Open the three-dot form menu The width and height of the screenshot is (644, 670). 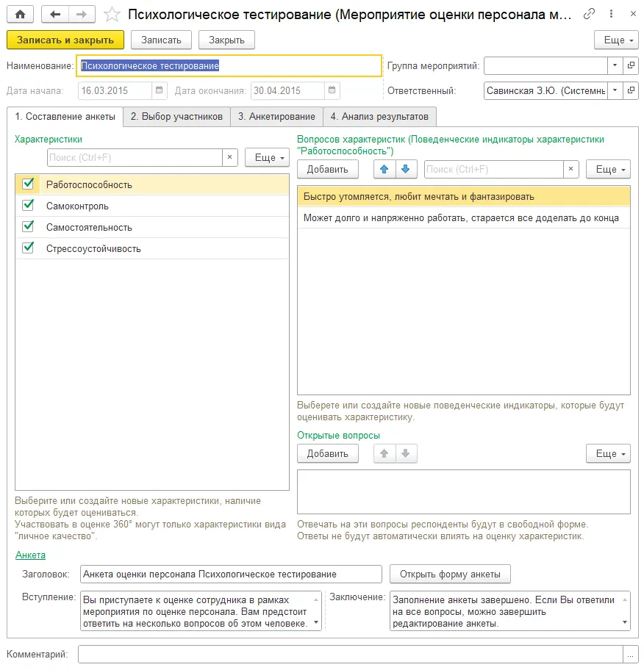click(x=611, y=14)
